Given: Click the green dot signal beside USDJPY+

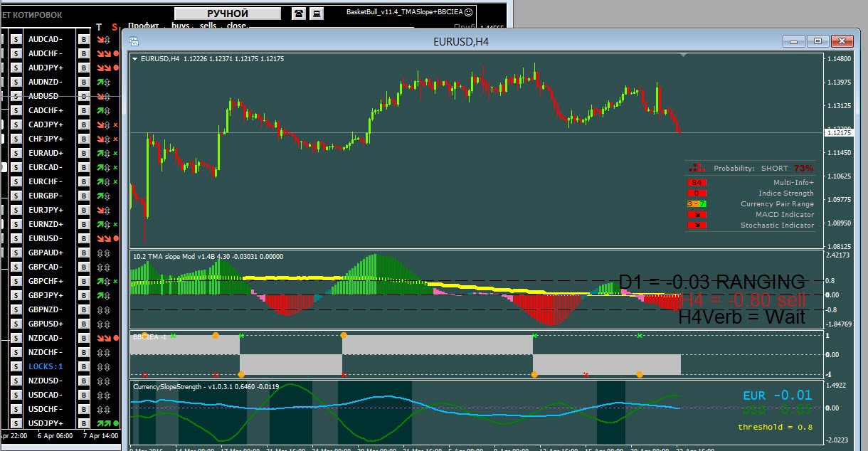Looking at the screenshot, I should [115, 423].
